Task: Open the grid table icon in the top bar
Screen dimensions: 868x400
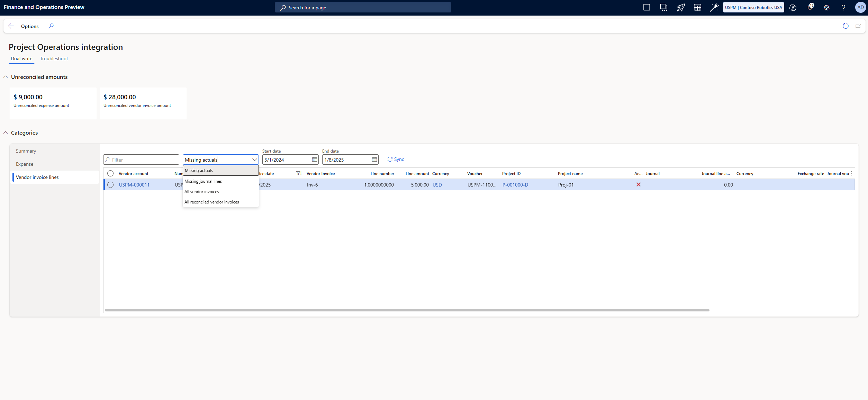Action: pos(697,7)
